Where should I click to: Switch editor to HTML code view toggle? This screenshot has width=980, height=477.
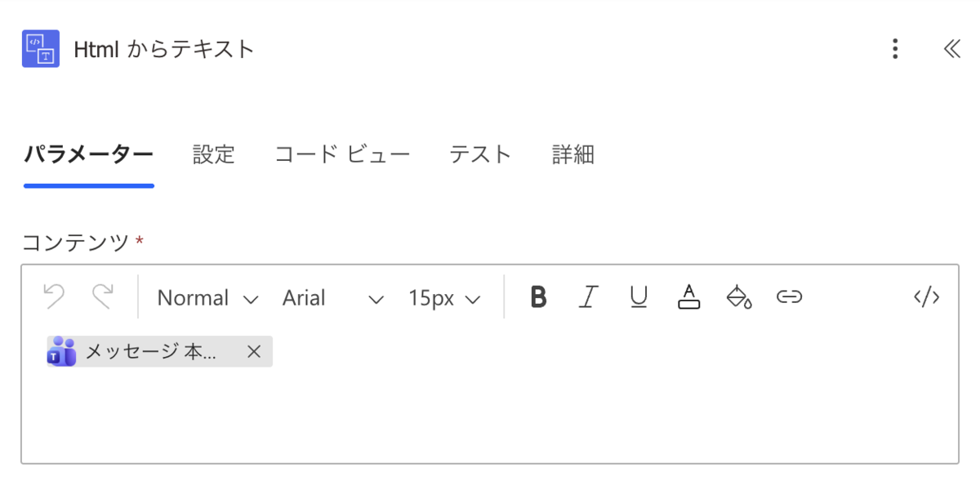pyautogui.click(x=926, y=297)
